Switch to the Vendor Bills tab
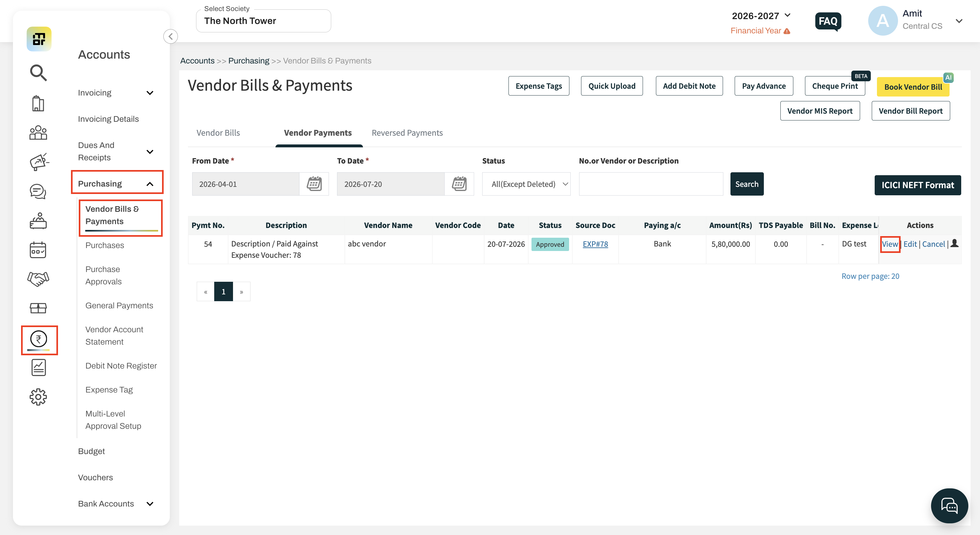Image resolution: width=980 pixels, height=535 pixels. click(218, 133)
